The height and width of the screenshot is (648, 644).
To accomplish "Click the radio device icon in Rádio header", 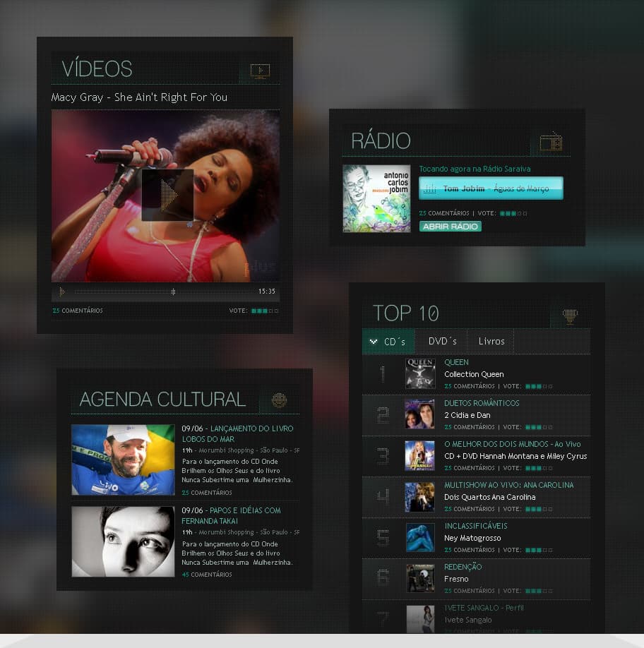I will (x=551, y=142).
